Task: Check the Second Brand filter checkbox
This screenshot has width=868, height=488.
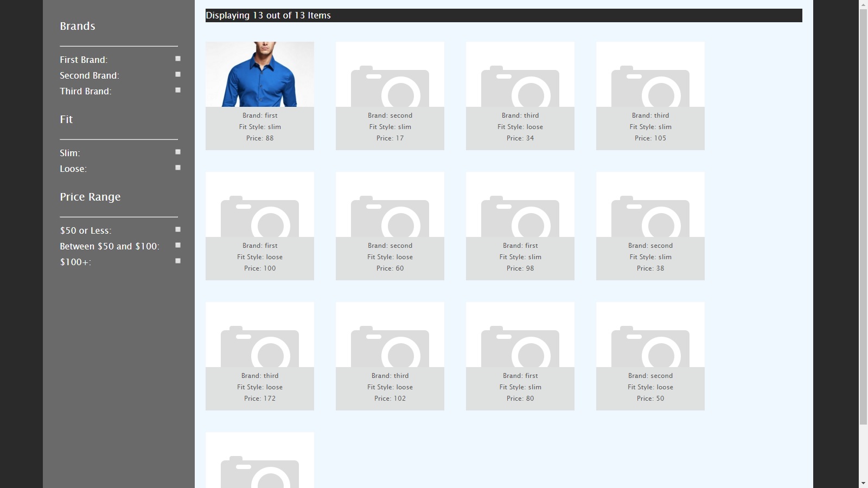Action: pos(178,74)
